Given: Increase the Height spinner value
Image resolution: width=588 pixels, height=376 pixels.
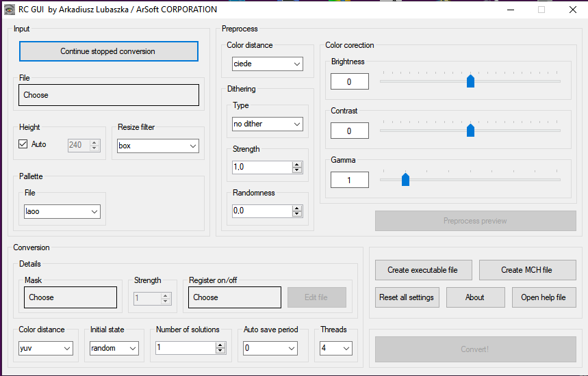Looking at the screenshot, I should pos(94,142).
